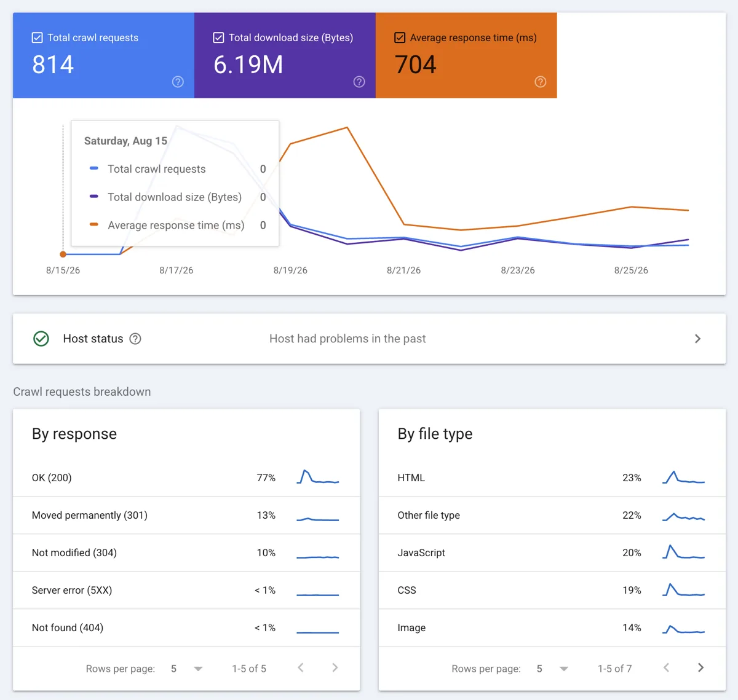
Task: Click the OK (200) sparkline chart
Action: click(318, 477)
